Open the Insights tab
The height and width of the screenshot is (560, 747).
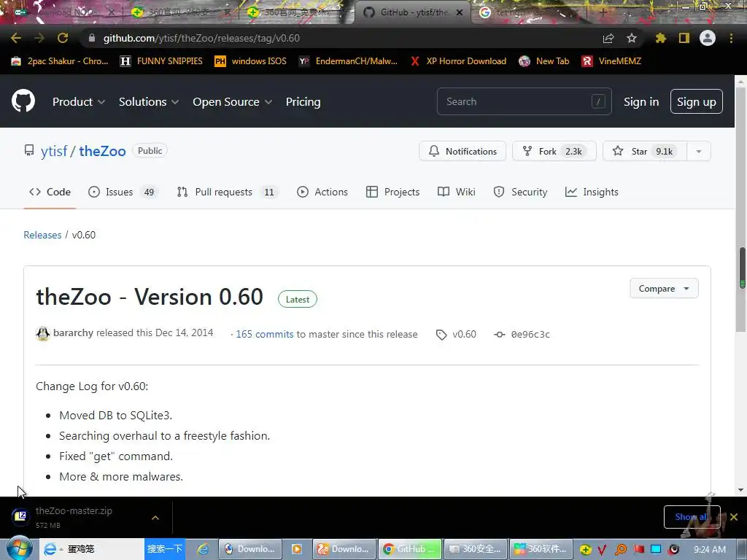592,192
